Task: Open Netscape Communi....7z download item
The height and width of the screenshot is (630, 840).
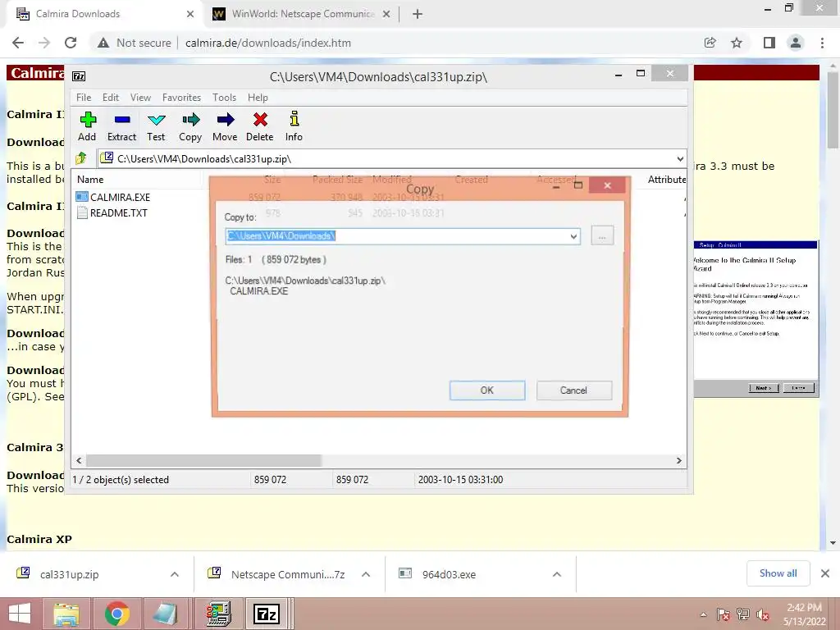Action: (x=288, y=574)
